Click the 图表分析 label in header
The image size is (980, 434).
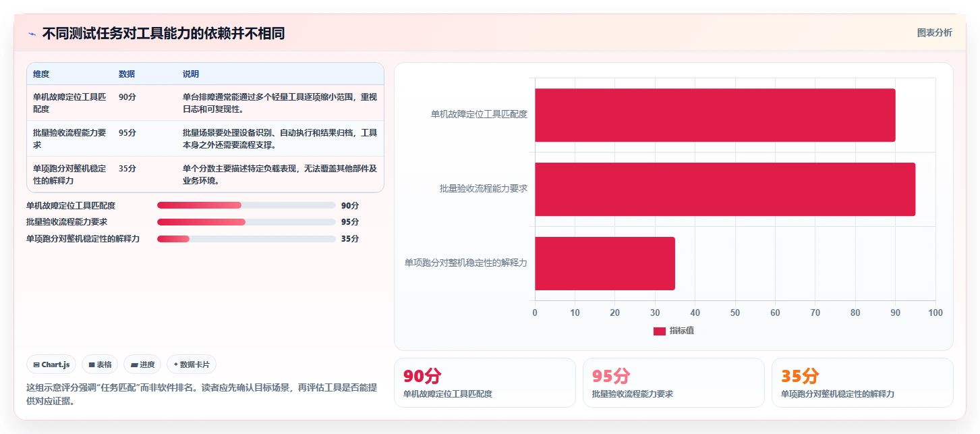coord(934,32)
